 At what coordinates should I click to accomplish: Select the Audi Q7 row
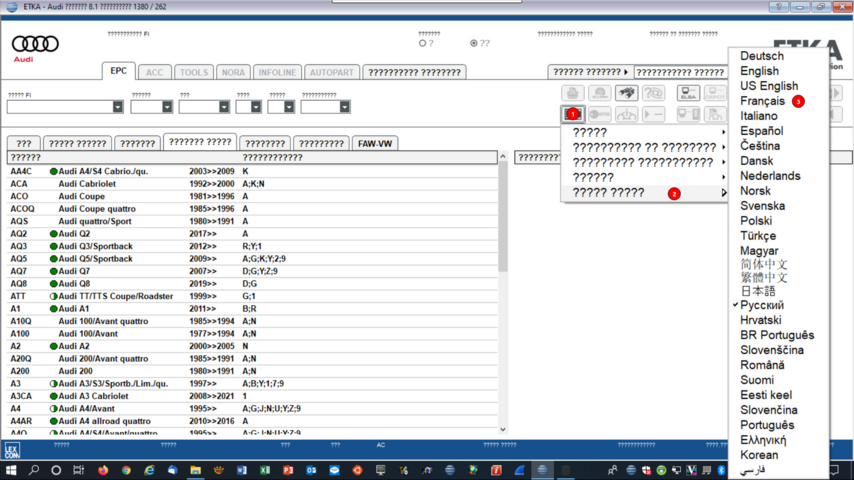[252, 271]
